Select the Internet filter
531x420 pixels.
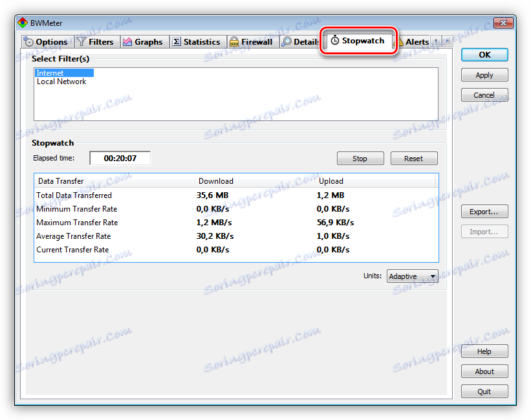pos(64,73)
